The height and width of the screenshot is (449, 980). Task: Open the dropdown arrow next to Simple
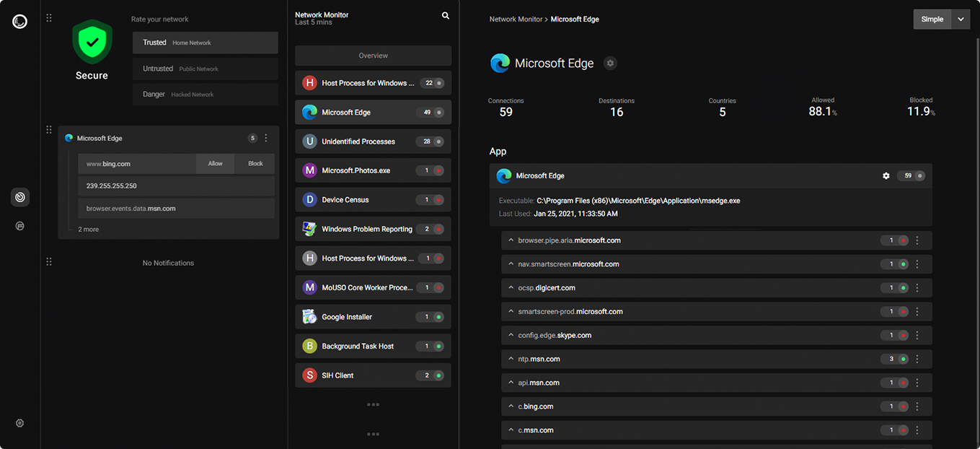pyautogui.click(x=961, y=19)
